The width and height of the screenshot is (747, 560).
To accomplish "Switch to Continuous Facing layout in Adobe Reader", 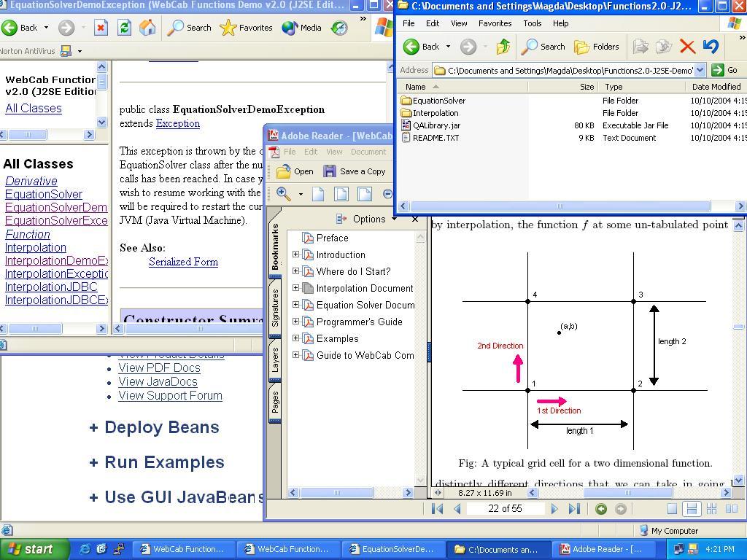I will [x=712, y=509].
